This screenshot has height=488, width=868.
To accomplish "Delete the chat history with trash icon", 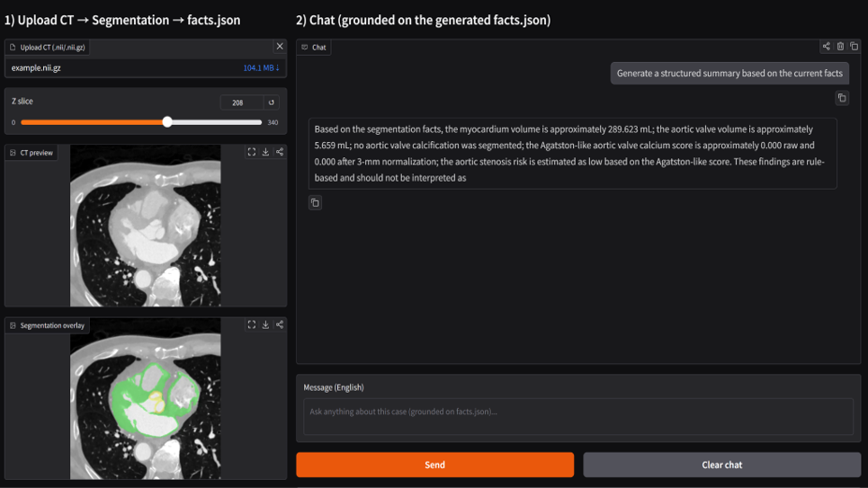I will click(840, 47).
